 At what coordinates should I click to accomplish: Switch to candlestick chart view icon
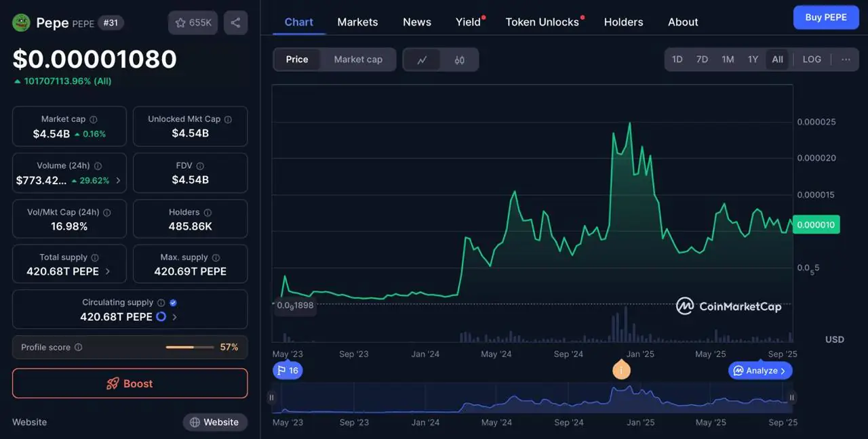click(x=460, y=60)
